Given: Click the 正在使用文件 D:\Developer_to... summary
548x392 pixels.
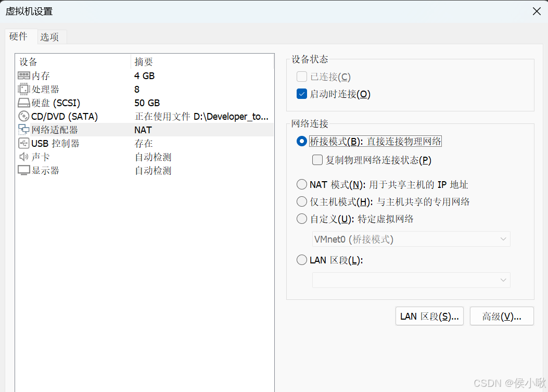Looking at the screenshot, I should click(x=201, y=117).
